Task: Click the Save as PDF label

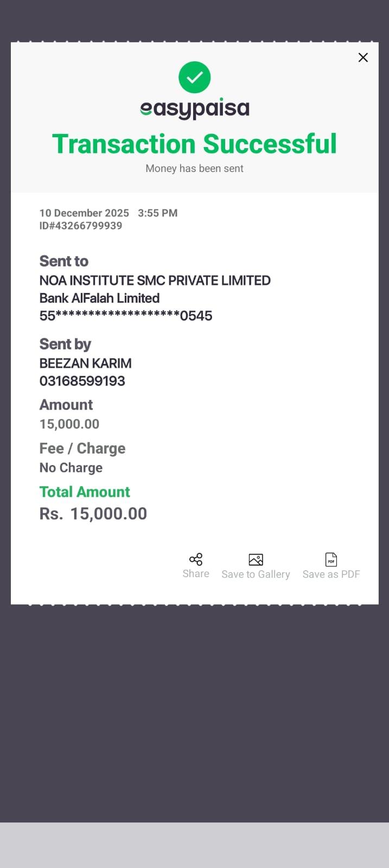Action: (x=331, y=575)
